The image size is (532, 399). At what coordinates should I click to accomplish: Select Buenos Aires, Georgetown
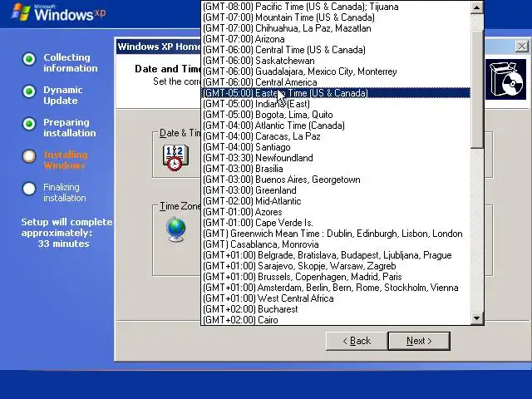(x=336, y=180)
